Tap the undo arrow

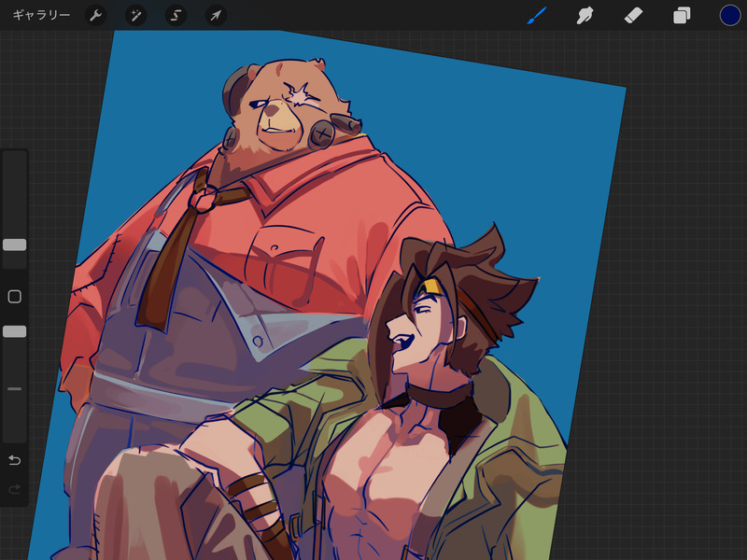click(x=14, y=460)
